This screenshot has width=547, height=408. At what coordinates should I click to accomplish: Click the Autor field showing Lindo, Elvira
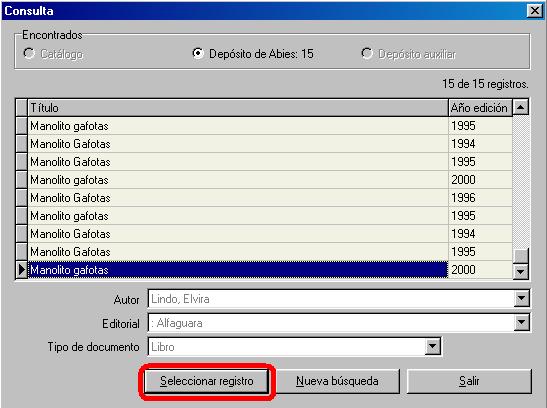coord(331,299)
